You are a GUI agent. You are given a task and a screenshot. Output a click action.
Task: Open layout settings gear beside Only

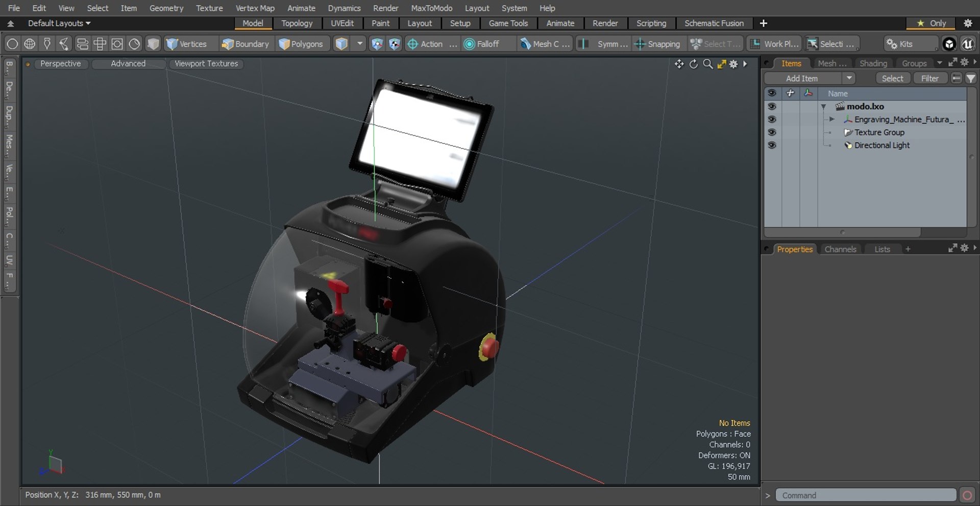[968, 23]
